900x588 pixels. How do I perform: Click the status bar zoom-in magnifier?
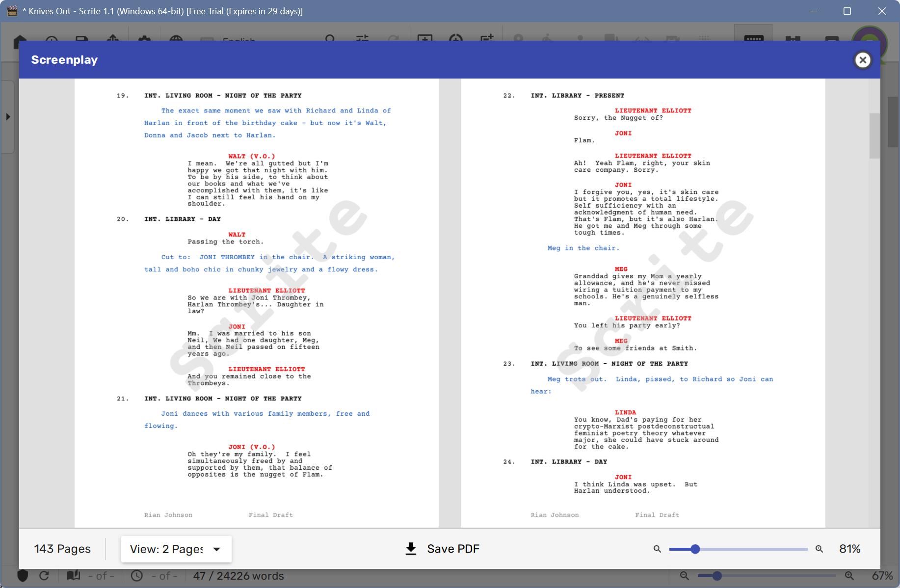[849, 576]
